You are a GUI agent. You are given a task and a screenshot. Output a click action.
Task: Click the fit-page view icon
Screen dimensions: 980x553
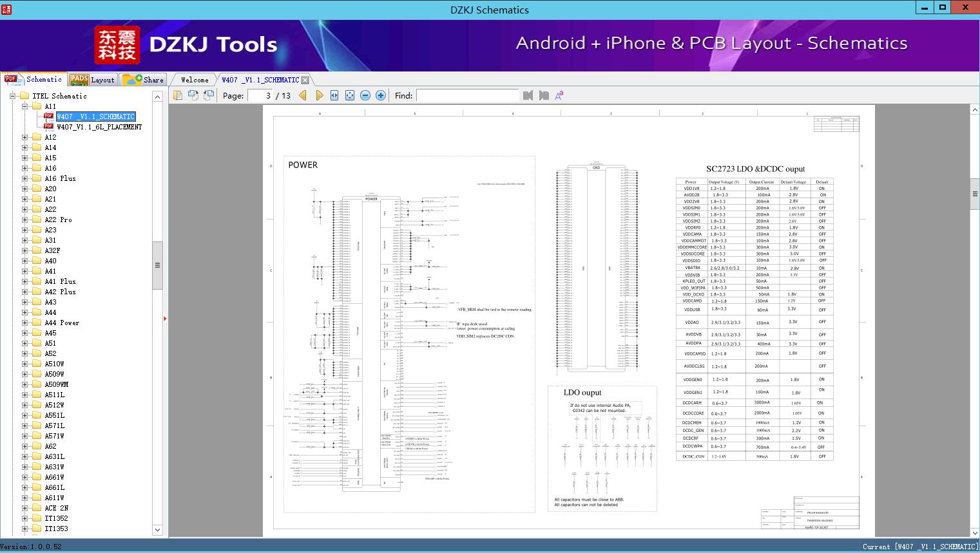click(x=349, y=95)
